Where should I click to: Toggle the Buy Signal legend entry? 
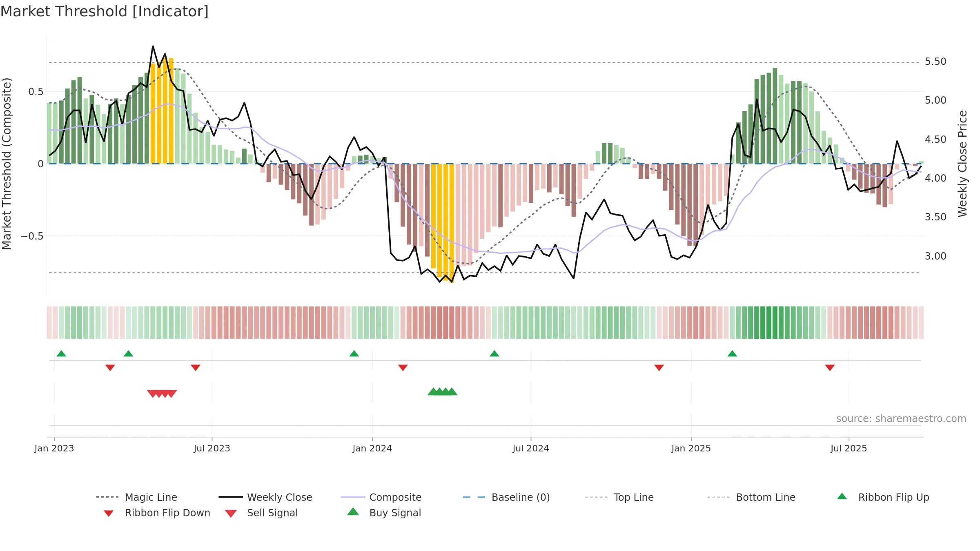point(384,513)
